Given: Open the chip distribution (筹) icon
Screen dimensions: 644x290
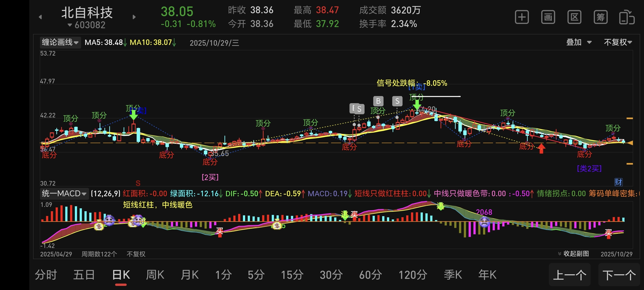Looking at the screenshot, I should tap(600, 17).
